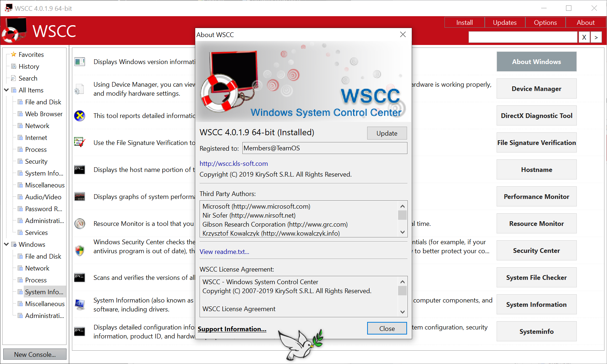Screen dimensions: 607x364
Task: Open the wscc.kls-soft.com link
Action: click(x=234, y=164)
